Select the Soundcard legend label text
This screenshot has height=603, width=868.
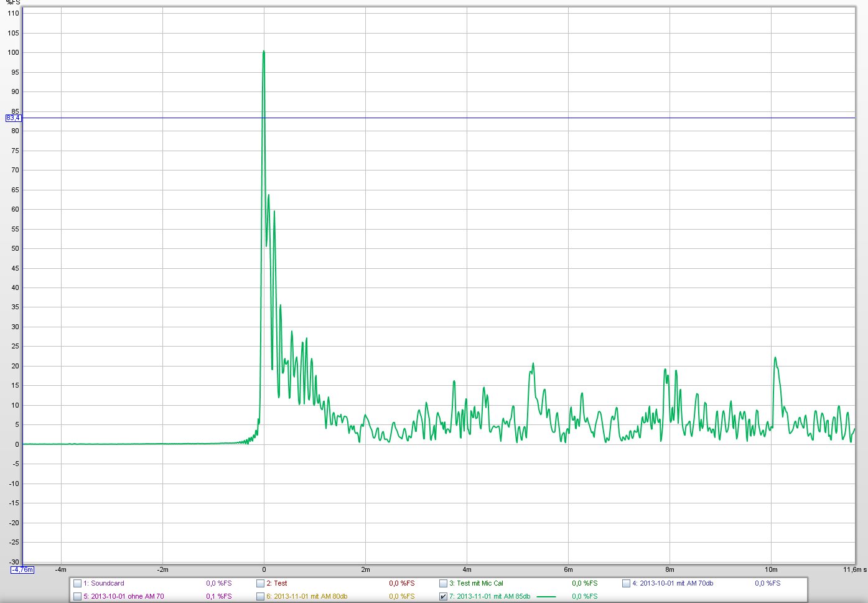(107, 584)
